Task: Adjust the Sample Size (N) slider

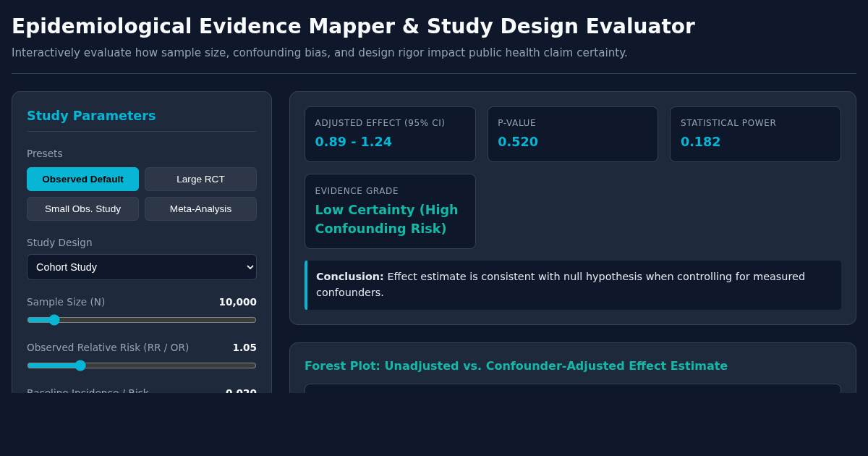Action: (x=142, y=320)
